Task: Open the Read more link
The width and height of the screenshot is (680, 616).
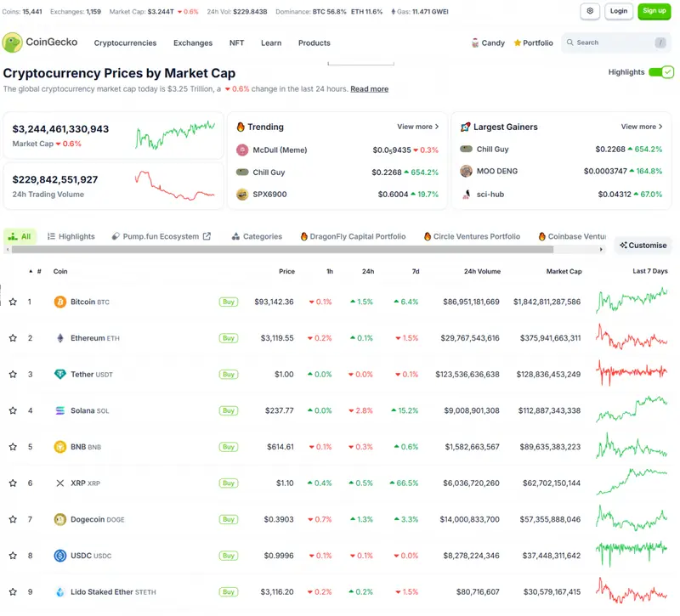Action: pos(370,89)
